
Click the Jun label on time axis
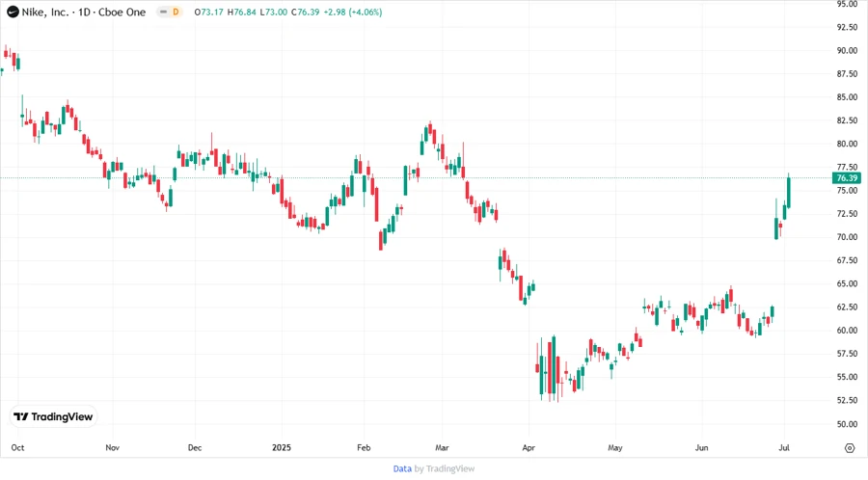click(701, 448)
